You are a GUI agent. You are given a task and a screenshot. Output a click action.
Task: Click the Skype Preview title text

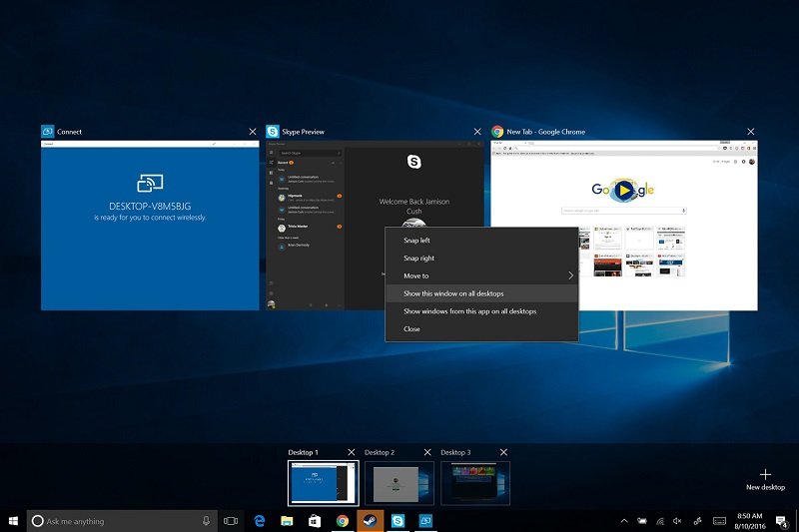[304, 132]
